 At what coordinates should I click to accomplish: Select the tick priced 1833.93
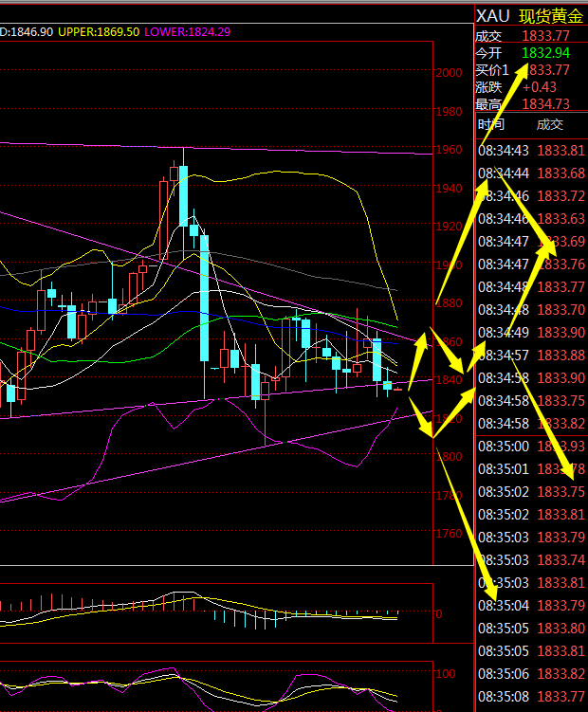tap(560, 446)
